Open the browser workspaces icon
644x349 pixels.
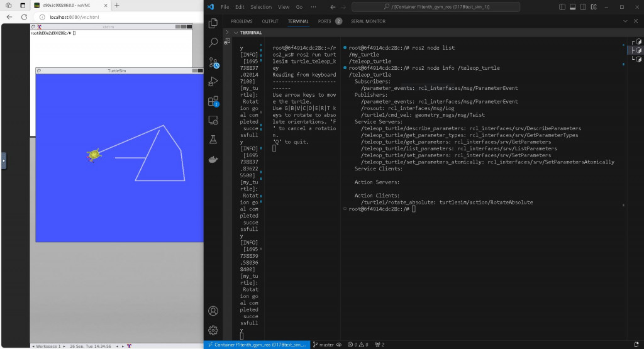pyautogui.click(x=9, y=5)
